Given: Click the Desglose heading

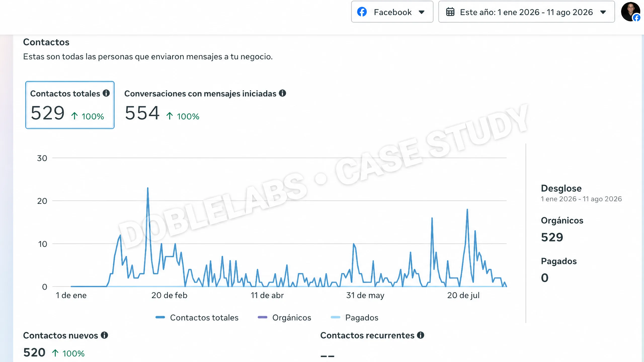Looking at the screenshot, I should coord(561,188).
